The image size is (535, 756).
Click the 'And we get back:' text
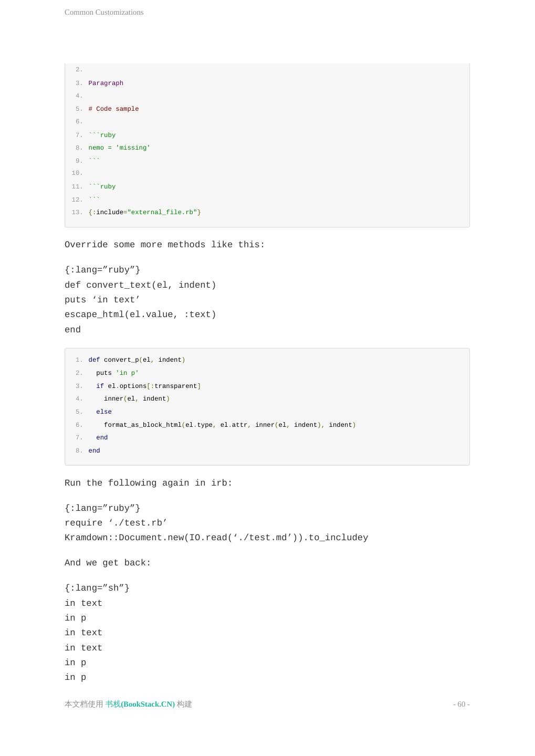108,563
